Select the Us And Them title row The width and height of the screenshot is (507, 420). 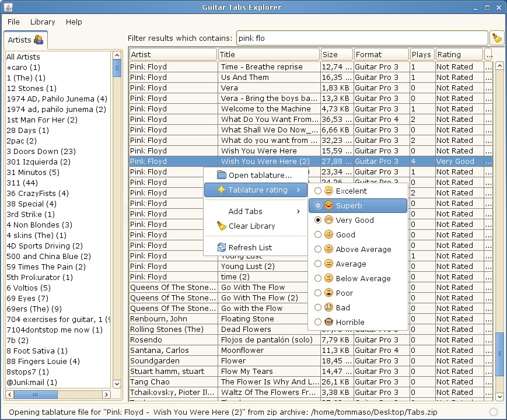coord(310,77)
